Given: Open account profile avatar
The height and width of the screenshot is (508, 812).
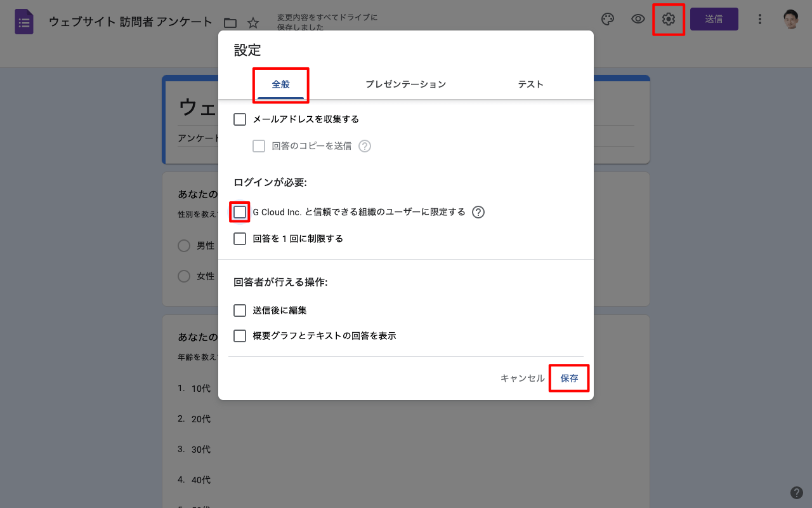Looking at the screenshot, I should [790, 19].
